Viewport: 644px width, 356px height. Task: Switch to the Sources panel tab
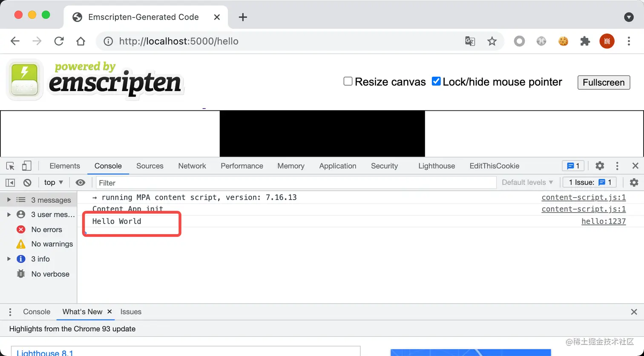[149, 166]
